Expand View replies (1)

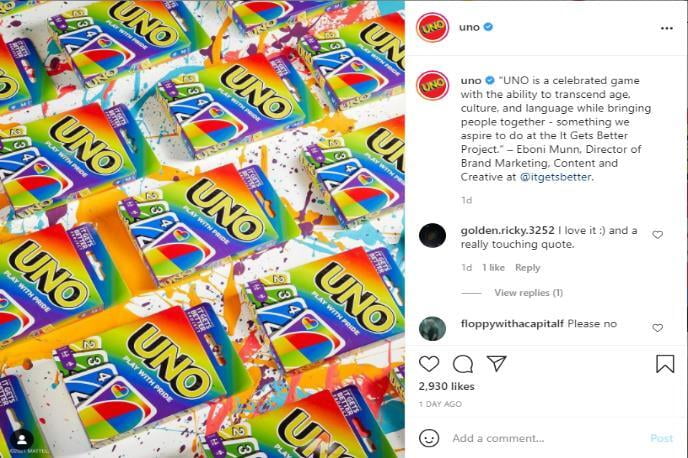point(528,293)
